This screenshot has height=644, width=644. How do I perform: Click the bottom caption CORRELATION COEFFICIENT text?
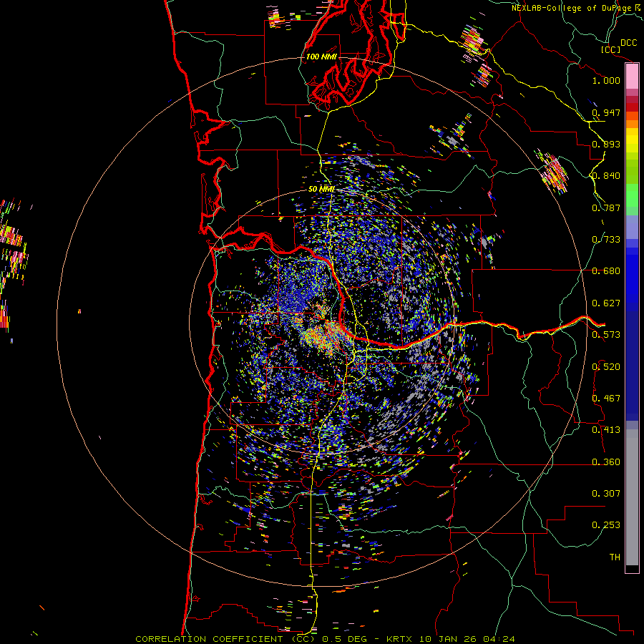pyautogui.click(x=209, y=639)
